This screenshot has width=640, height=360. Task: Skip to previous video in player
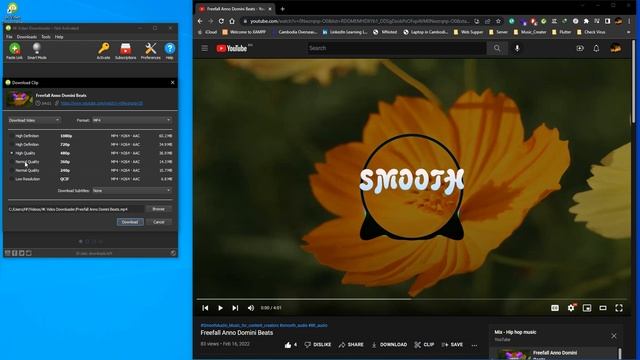205,308
